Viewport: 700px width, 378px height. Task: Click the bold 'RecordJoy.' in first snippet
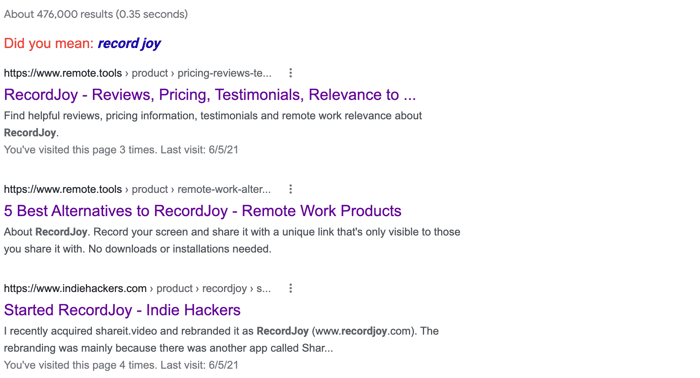[31, 133]
